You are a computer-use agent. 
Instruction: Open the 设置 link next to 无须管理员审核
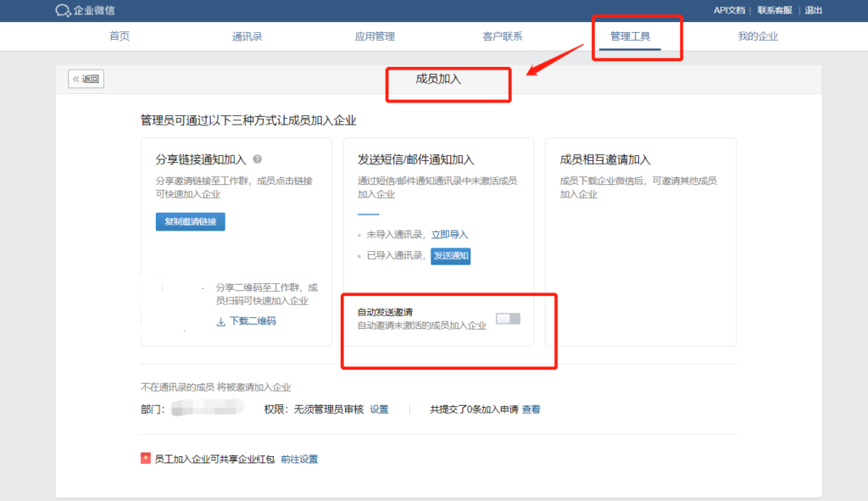click(379, 409)
